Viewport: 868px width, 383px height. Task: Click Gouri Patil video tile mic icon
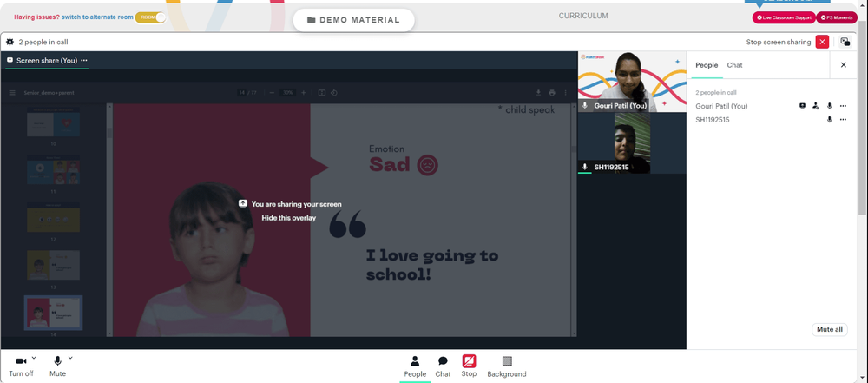(x=584, y=105)
